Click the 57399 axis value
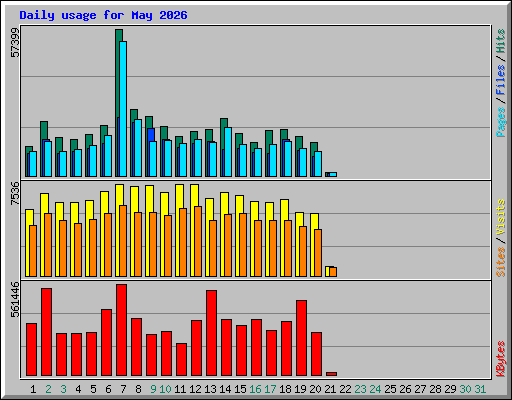 click(x=15, y=43)
